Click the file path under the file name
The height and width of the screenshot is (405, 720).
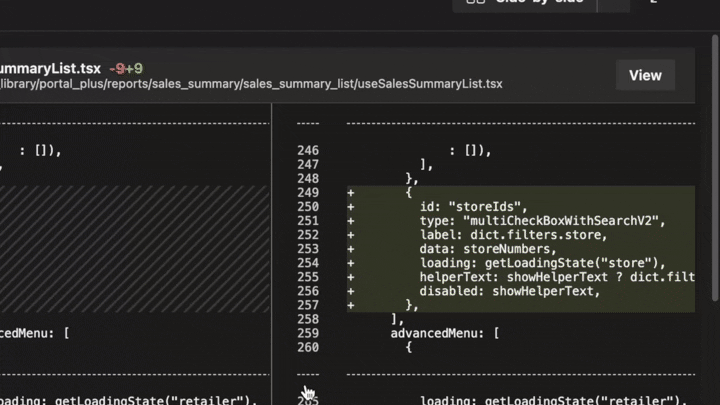tap(250, 84)
